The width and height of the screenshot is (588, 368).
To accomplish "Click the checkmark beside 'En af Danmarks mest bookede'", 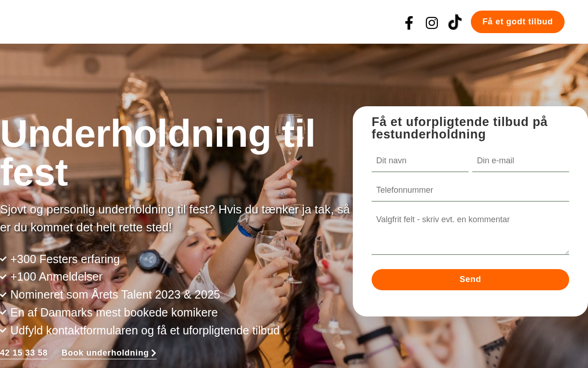I will coord(3,313).
